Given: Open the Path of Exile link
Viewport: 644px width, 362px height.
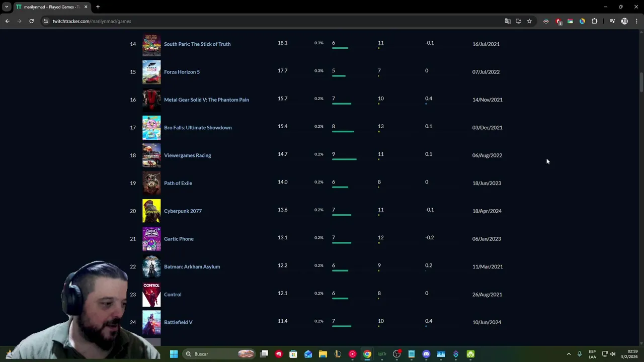Looking at the screenshot, I should coord(178,183).
